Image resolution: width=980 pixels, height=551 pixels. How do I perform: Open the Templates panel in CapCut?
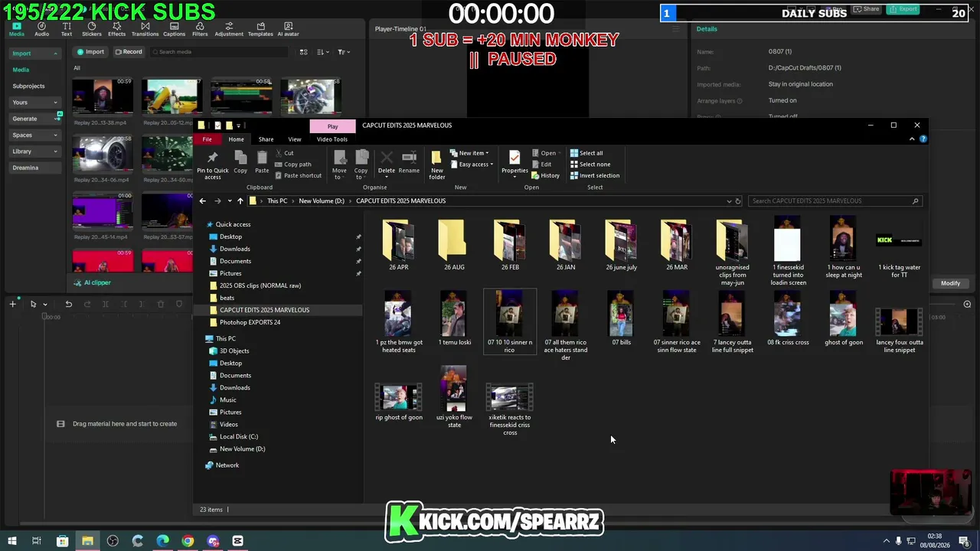(x=260, y=29)
